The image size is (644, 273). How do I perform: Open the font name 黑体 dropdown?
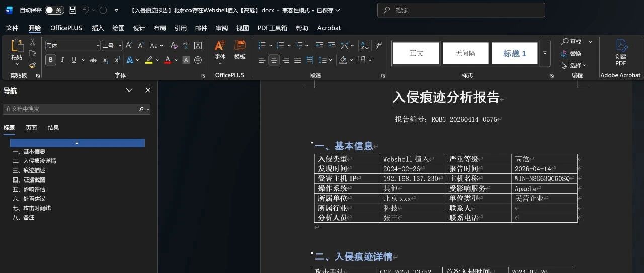point(98,46)
